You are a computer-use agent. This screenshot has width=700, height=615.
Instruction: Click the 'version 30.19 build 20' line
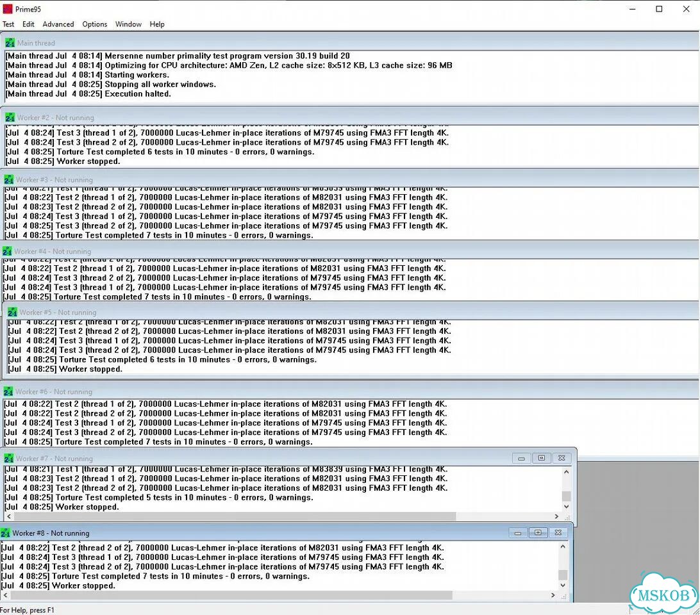[x=178, y=56]
